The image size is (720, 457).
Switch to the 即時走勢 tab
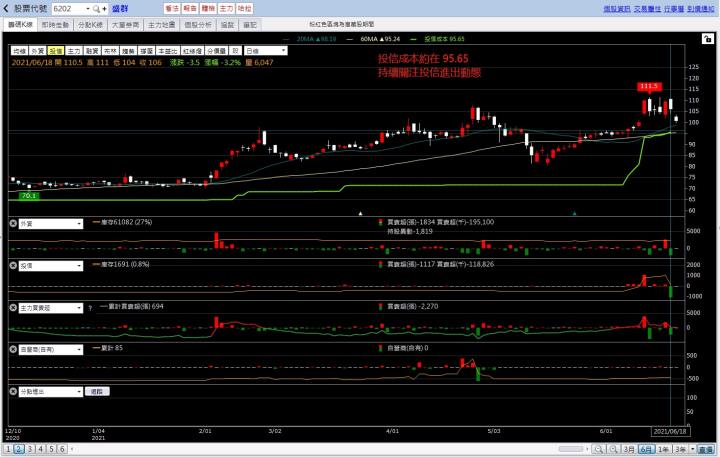(55, 25)
